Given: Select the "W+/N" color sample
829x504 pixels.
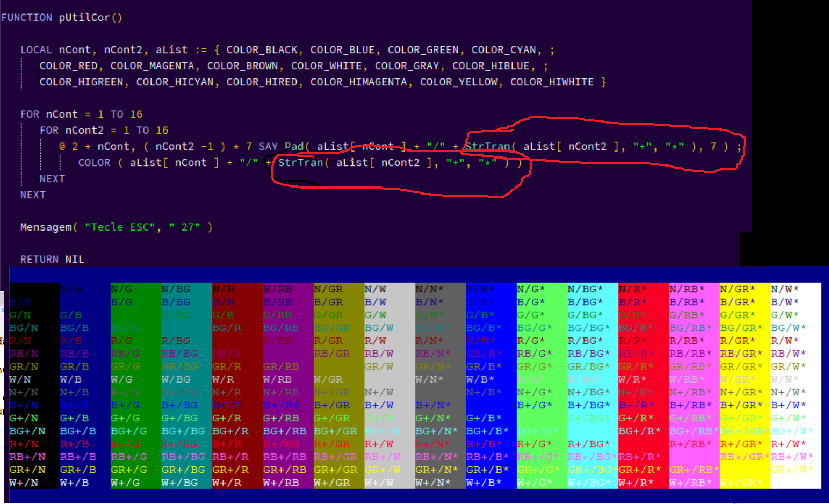Looking at the screenshot, I should [x=24, y=483].
